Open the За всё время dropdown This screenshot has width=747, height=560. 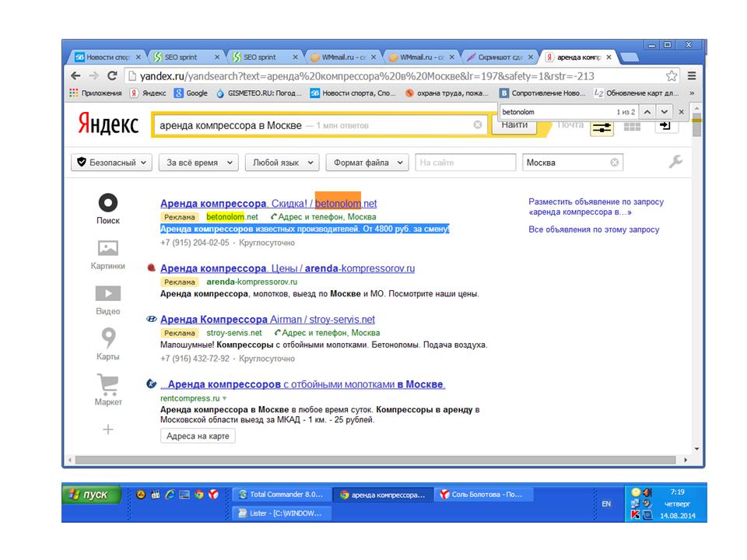[198, 163]
